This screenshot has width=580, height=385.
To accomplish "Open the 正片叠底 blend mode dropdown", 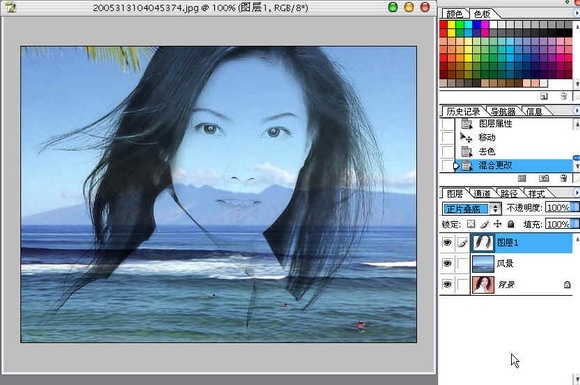I will 472,209.
